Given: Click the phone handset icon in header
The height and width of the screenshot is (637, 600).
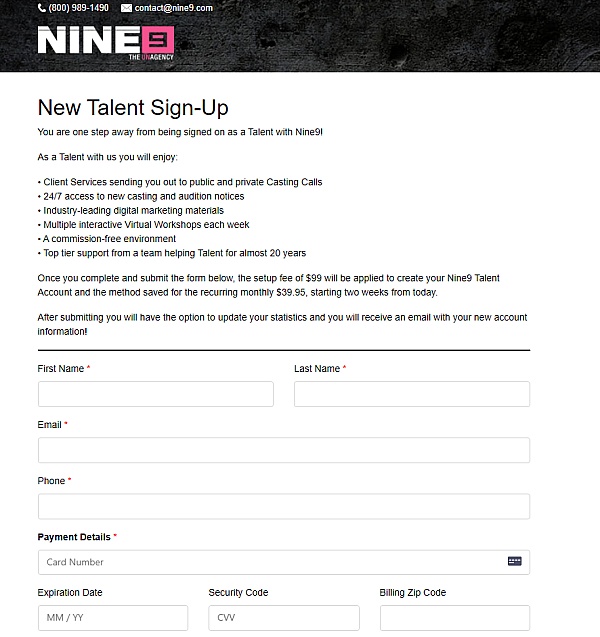Looking at the screenshot, I should coord(42,8).
